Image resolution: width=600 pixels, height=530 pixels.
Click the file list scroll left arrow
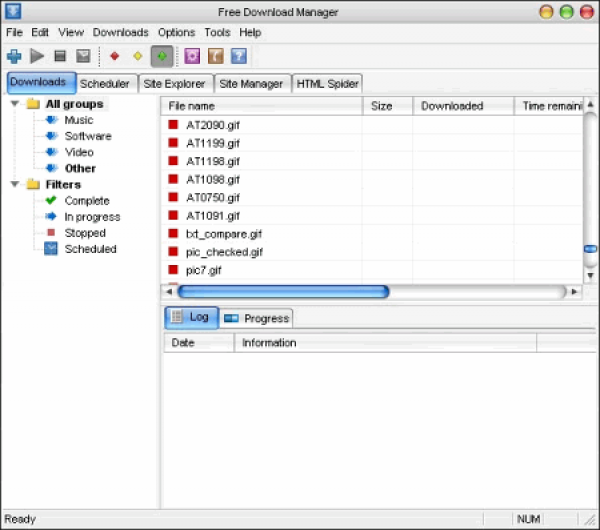pyautogui.click(x=169, y=292)
